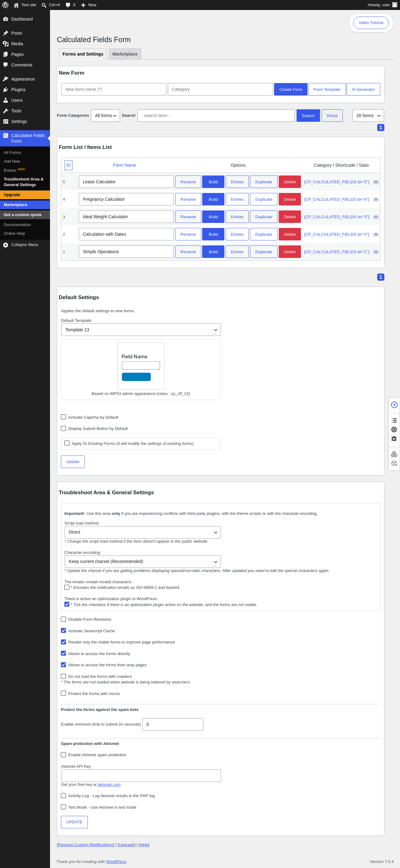The image size is (400, 868).
Task: Uncheck Activate Javascript Cache
Action: (63, 630)
